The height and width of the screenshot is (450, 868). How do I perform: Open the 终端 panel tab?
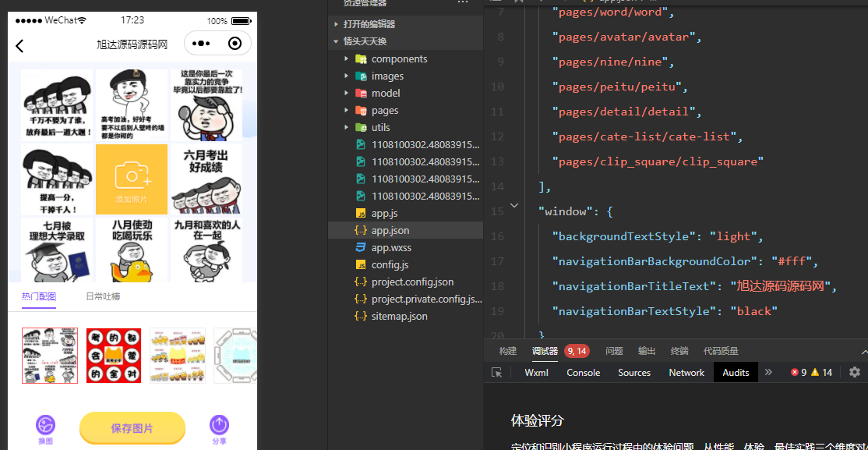tap(679, 351)
